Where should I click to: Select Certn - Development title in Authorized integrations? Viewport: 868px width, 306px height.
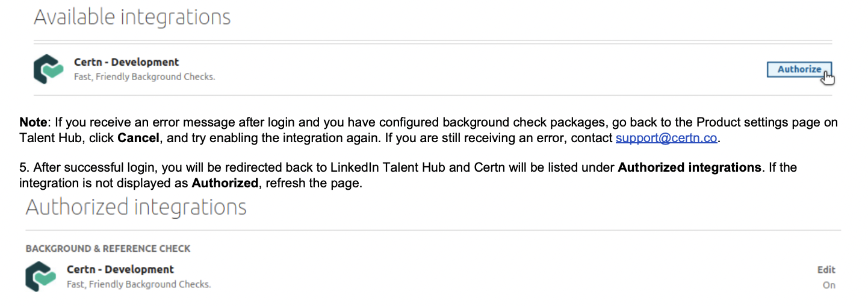click(120, 269)
